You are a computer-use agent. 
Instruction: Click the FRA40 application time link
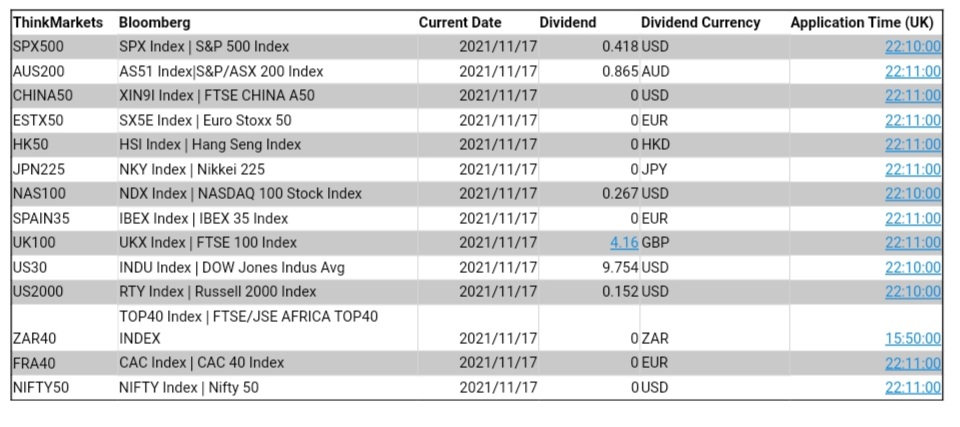912,363
